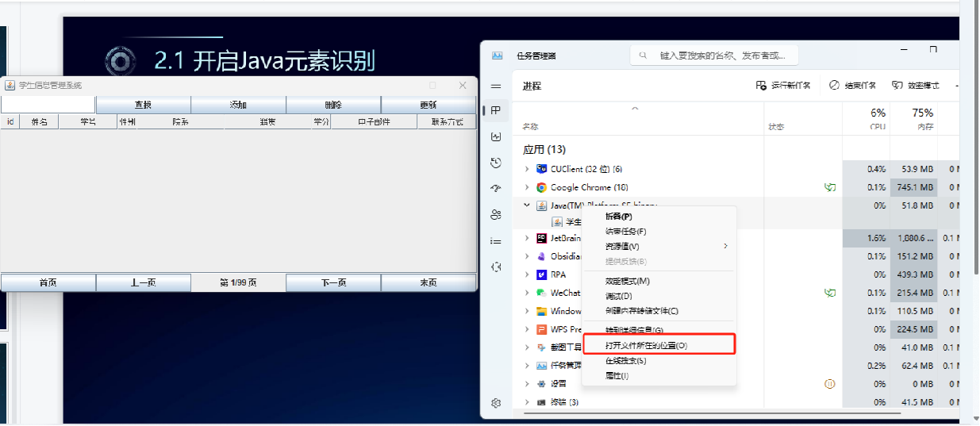980x426 pixels.
Task: Click the 运行新任务 toolbar button
Action: point(783,86)
